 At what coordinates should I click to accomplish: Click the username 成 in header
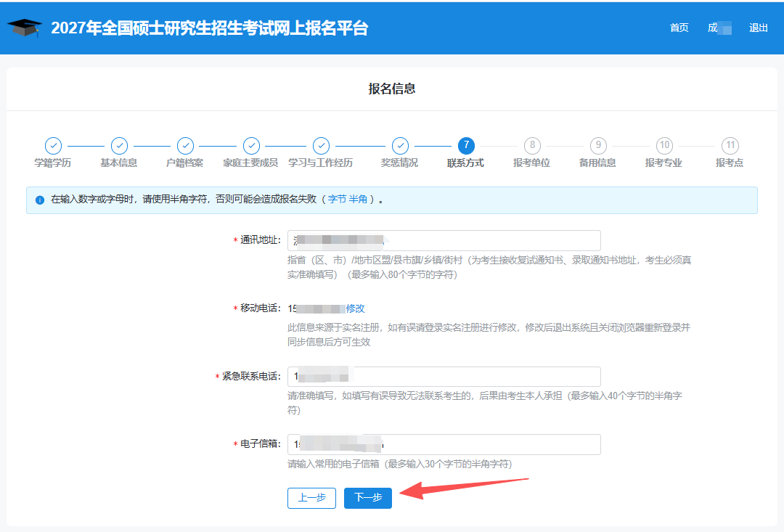coord(719,28)
